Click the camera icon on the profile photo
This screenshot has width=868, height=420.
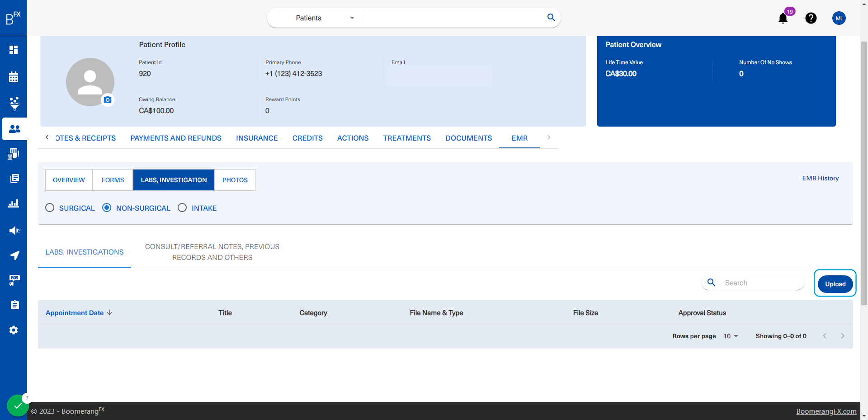pyautogui.click(x=108, y=100)
